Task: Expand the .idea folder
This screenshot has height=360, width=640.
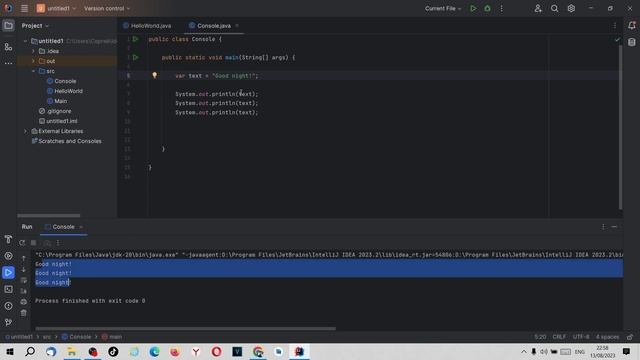Action: pyautogui.click(x=33, y=51)
